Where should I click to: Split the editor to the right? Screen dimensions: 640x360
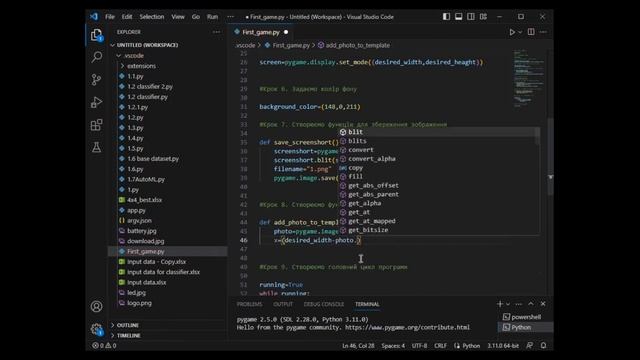tap(531, 32)
